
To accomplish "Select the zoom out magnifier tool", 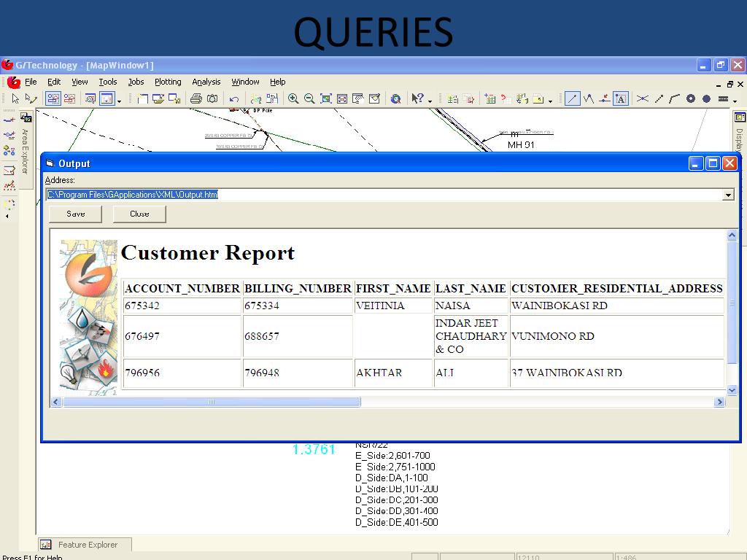I will click(309, 98).
